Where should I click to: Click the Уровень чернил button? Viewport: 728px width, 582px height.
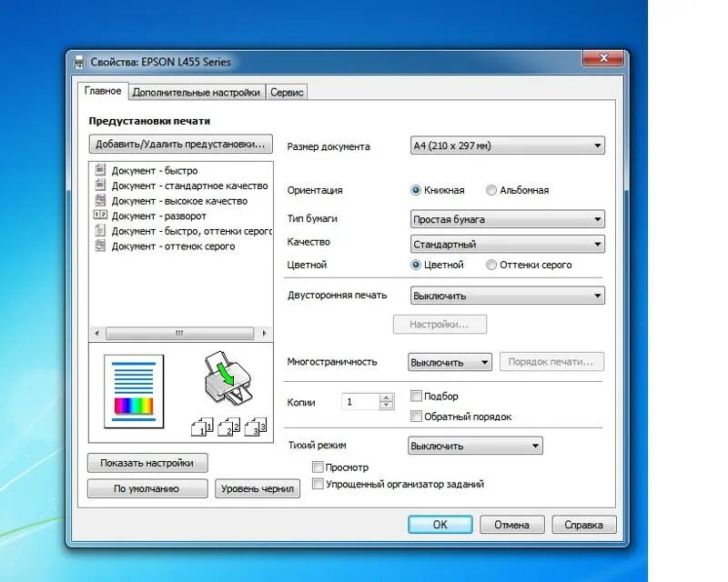coord(258,488)
